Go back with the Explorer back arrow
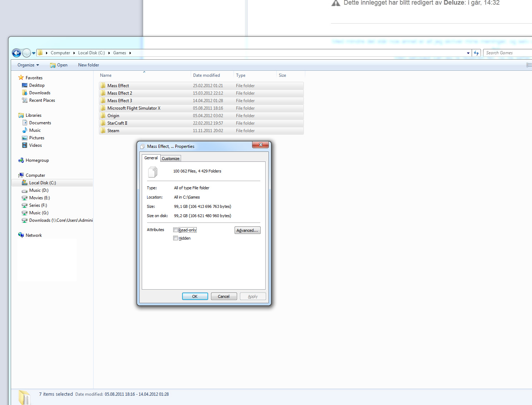Viewport: 532px width, 405px height. tap(16, 53)
